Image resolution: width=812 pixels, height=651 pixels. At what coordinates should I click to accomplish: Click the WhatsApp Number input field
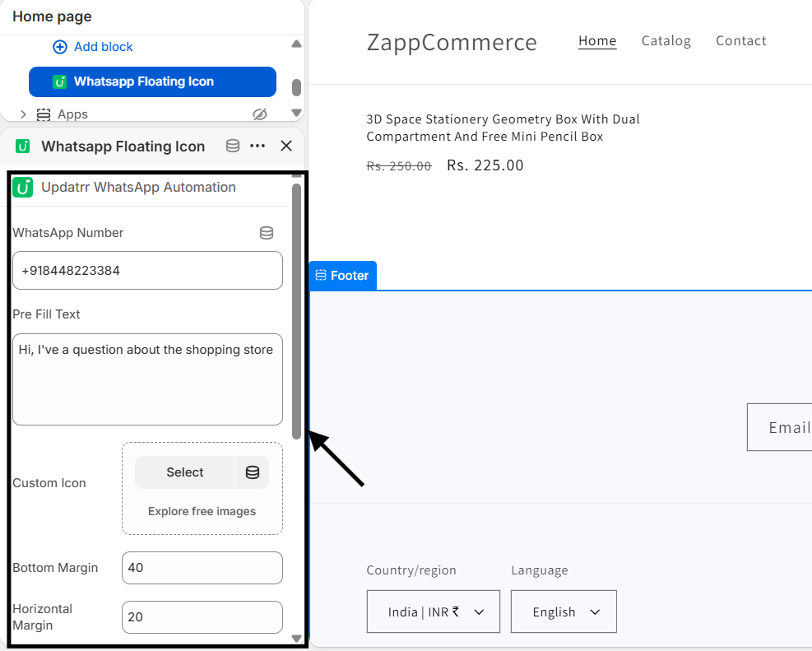pos(147,270)
